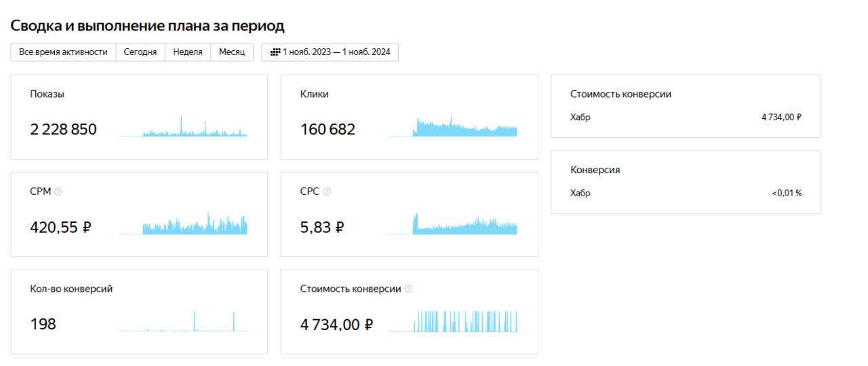This screenshot has height=366, width=868.
Task: Click Хабр goal under Стоимость конверсии
Action: pos(580,117)
